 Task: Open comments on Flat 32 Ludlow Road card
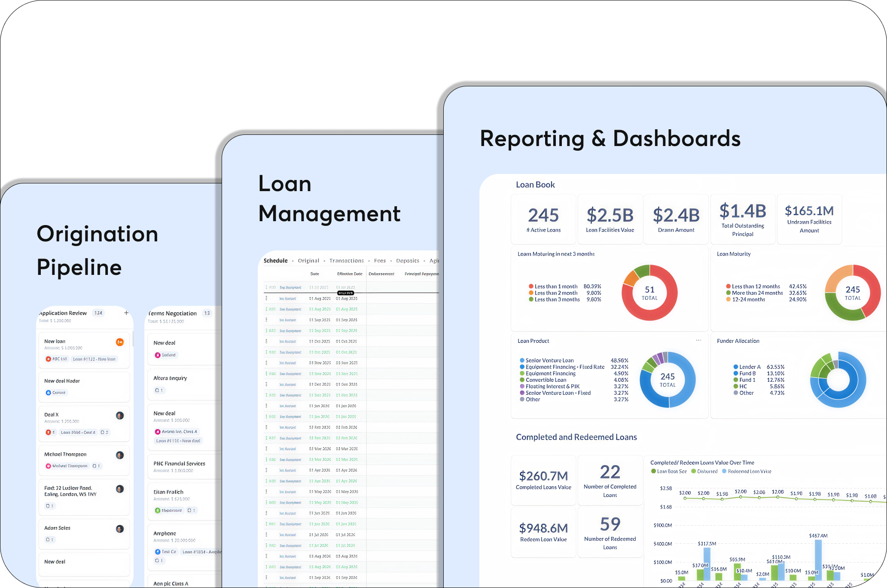(x=50, y=506)
